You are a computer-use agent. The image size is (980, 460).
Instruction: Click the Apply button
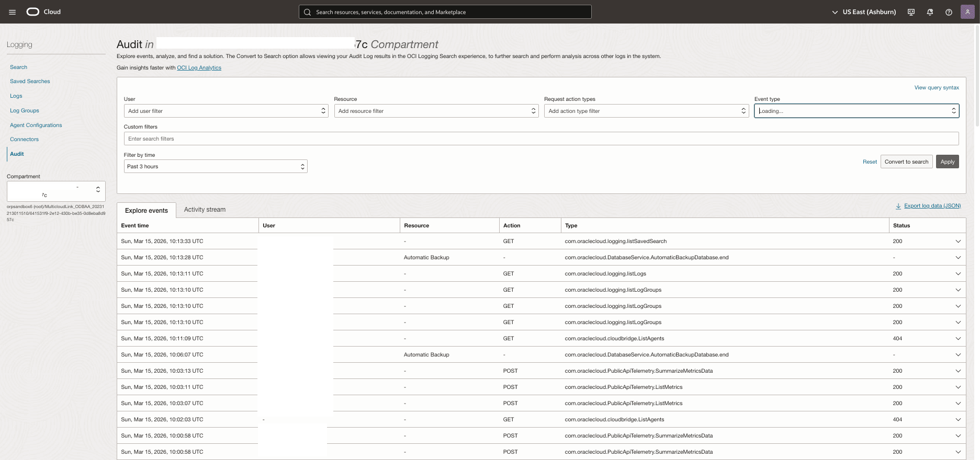coord(948,162)
